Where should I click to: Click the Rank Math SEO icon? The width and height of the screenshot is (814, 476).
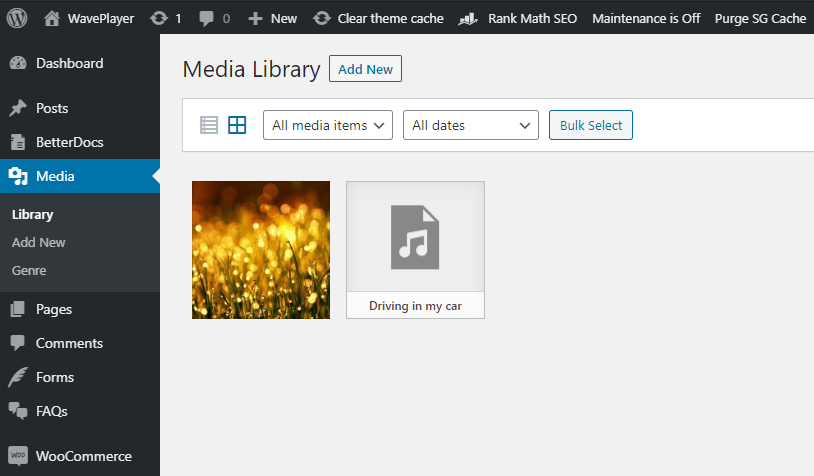click(x=467, y=18)
